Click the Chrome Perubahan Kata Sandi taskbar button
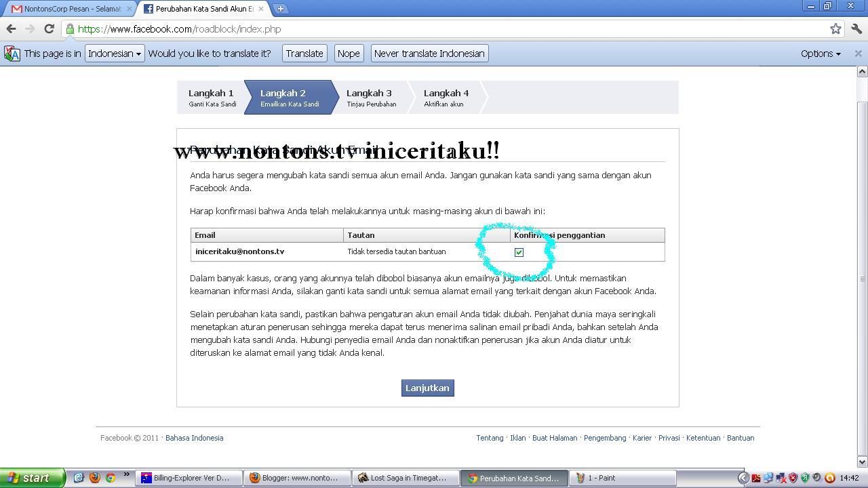The height and width of the screenshot is (488, 868). coord(514,478)
